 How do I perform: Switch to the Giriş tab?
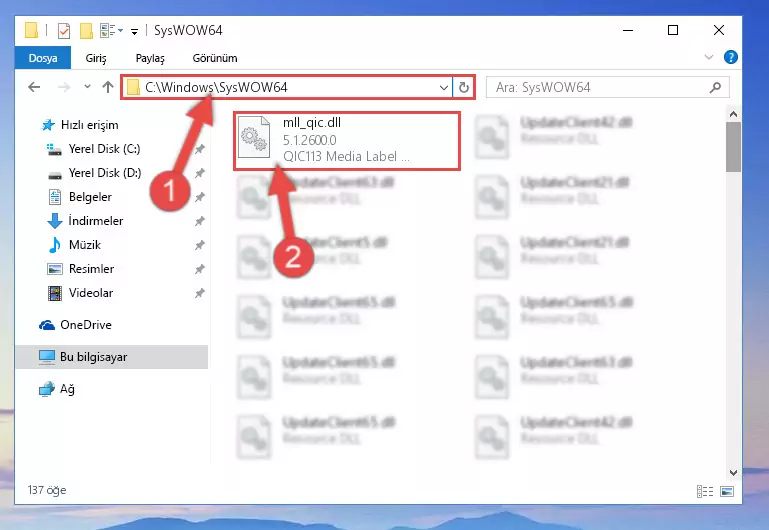(96, 58)
